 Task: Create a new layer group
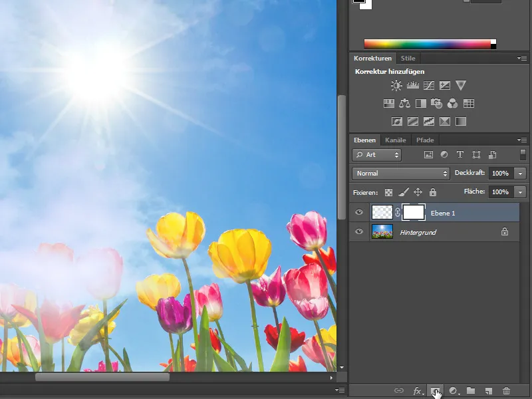471,390
